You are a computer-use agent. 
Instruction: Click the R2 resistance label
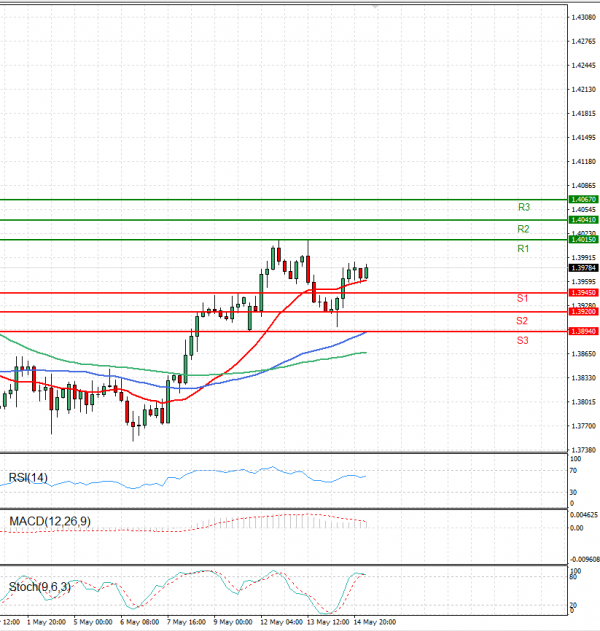click(523, 229)
